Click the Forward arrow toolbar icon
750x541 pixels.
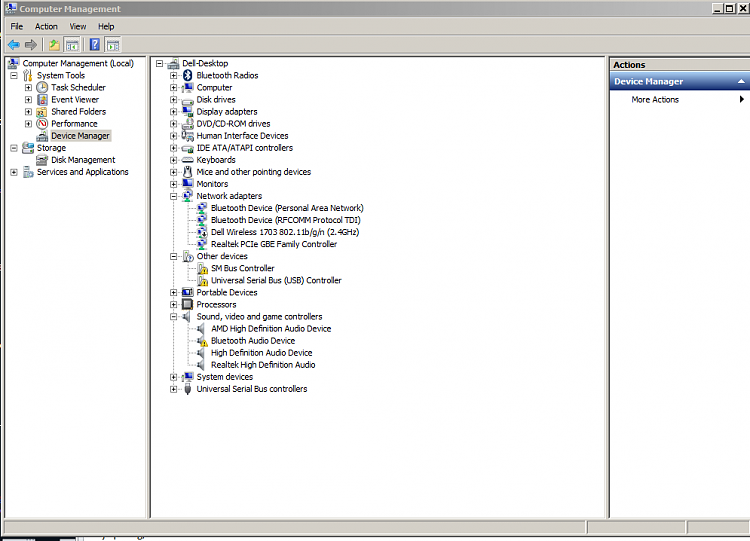point(31,45)
